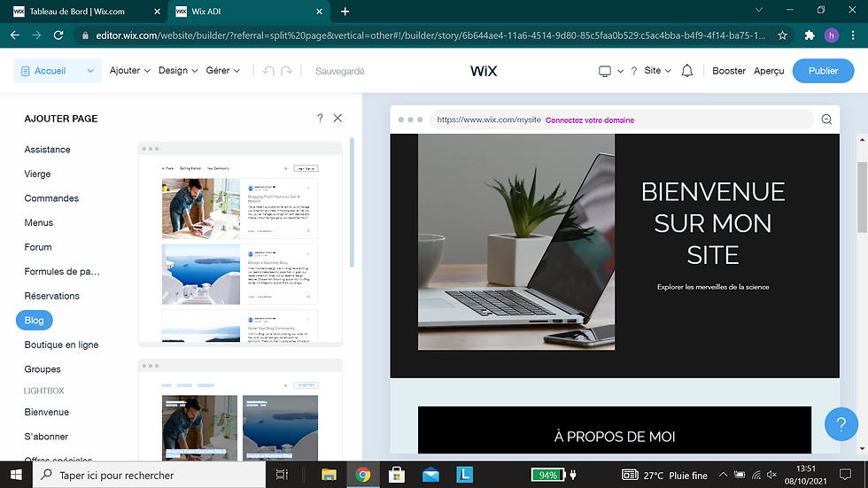Open the Chrome profile avatar
The image size is (868, 488).
pyautogui.click(x=831, y=35)
